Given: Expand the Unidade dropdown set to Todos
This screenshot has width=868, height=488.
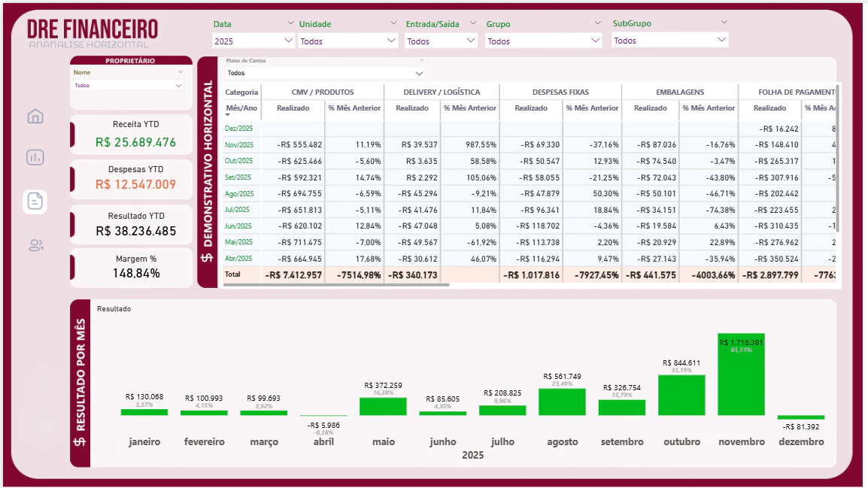Looking at the screenshot, I should click(x=348, y=41).
